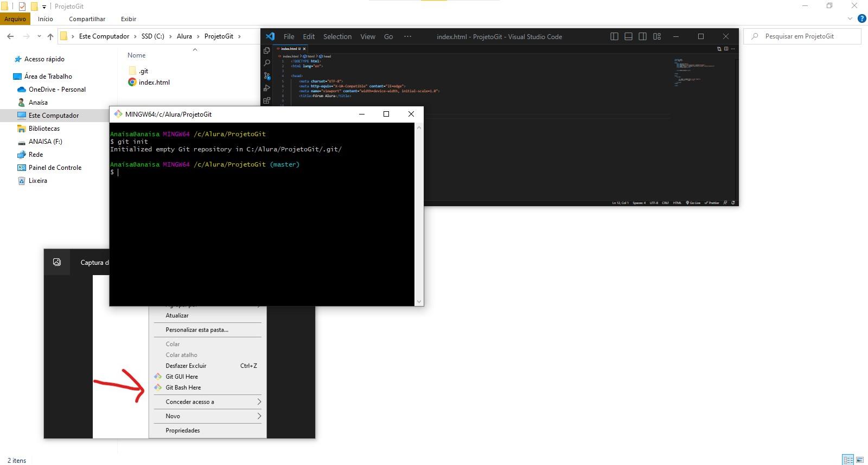The image size is (868, 465).
Task: Click Spaces: 4 indentation indicator
Action: [x=639, y=202]
